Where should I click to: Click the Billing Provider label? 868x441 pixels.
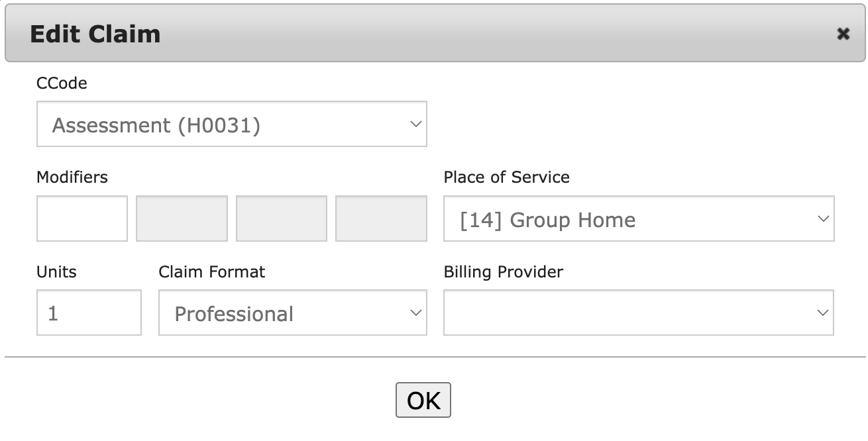503,272
